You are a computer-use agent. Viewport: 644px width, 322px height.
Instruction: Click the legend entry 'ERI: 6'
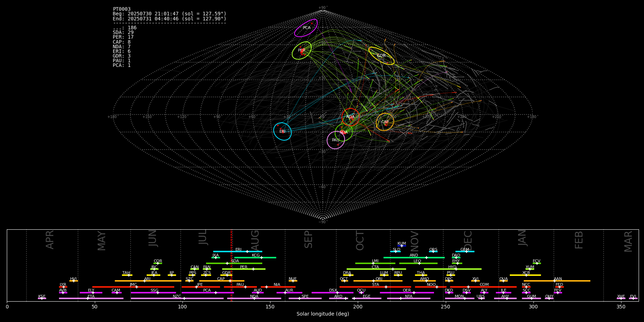[122, 52]
